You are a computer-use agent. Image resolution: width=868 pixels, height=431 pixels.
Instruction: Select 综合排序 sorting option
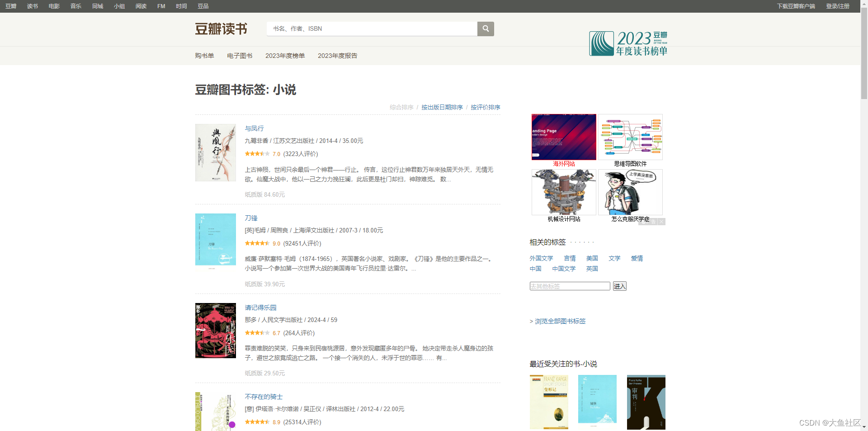tap(401, 107)
